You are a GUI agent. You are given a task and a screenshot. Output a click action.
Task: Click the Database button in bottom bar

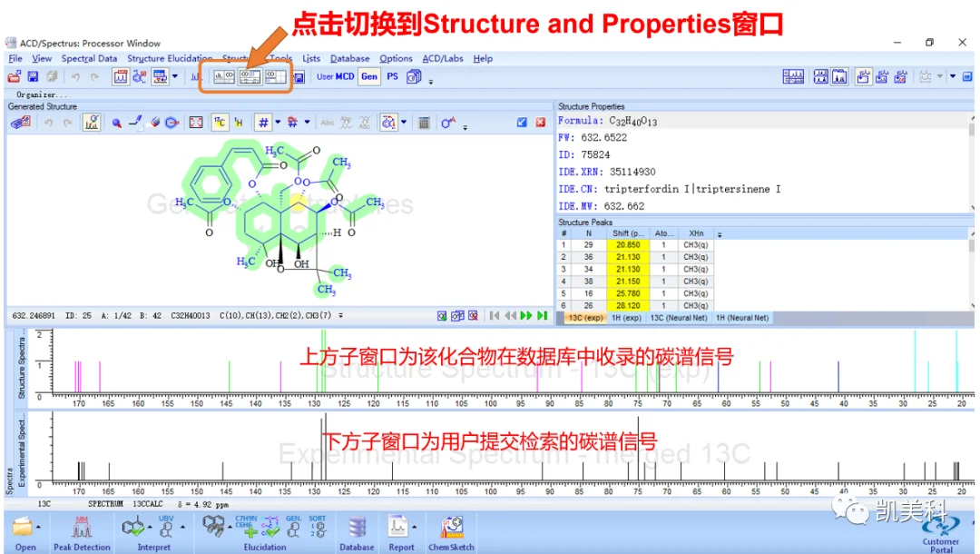click(357, 533)
